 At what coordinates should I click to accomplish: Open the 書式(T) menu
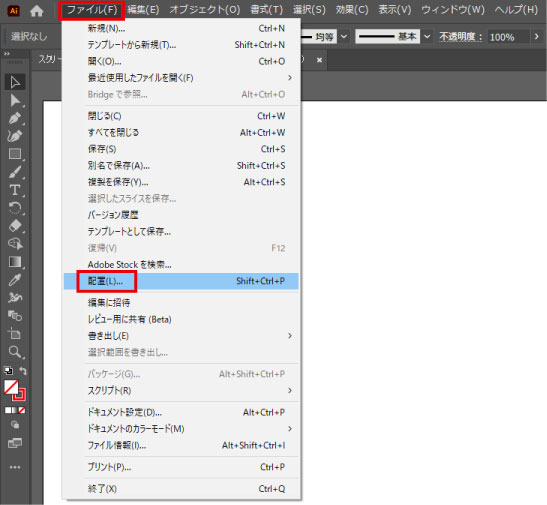click(x=267, y=10)
